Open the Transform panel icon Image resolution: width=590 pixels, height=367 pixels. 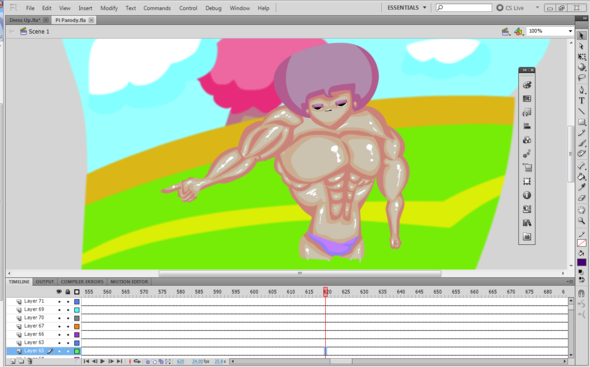[x=527, y=181]
